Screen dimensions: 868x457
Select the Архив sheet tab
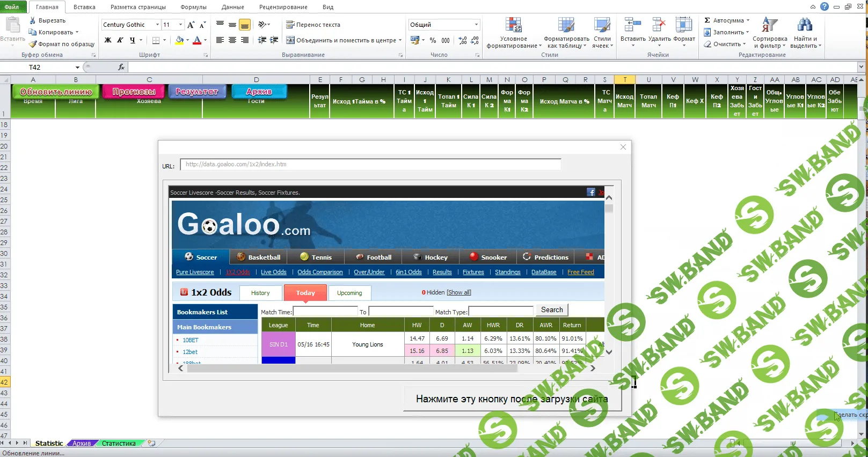[82, 443]
